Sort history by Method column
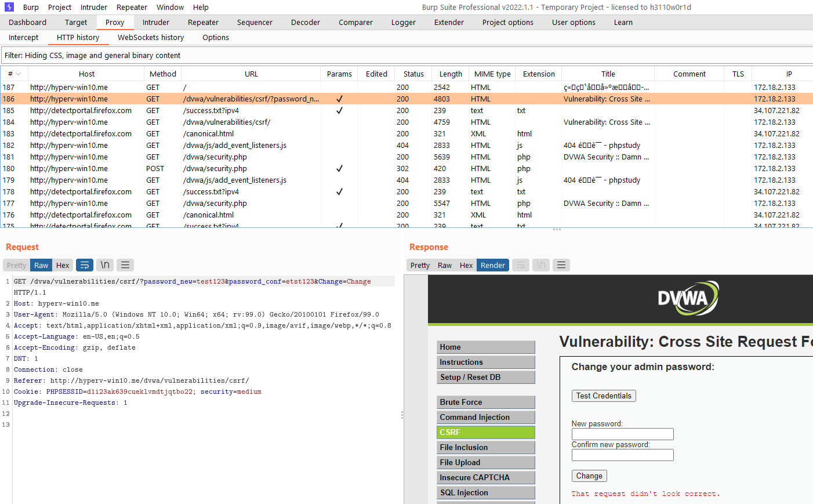This screenshot has height=504, width=813. click(163, 74)
